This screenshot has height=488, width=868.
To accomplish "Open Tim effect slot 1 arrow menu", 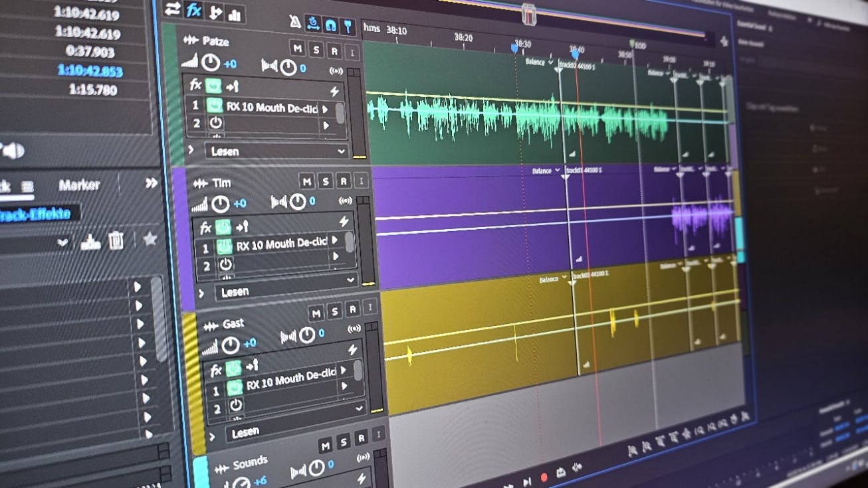I will coord(334,240).
